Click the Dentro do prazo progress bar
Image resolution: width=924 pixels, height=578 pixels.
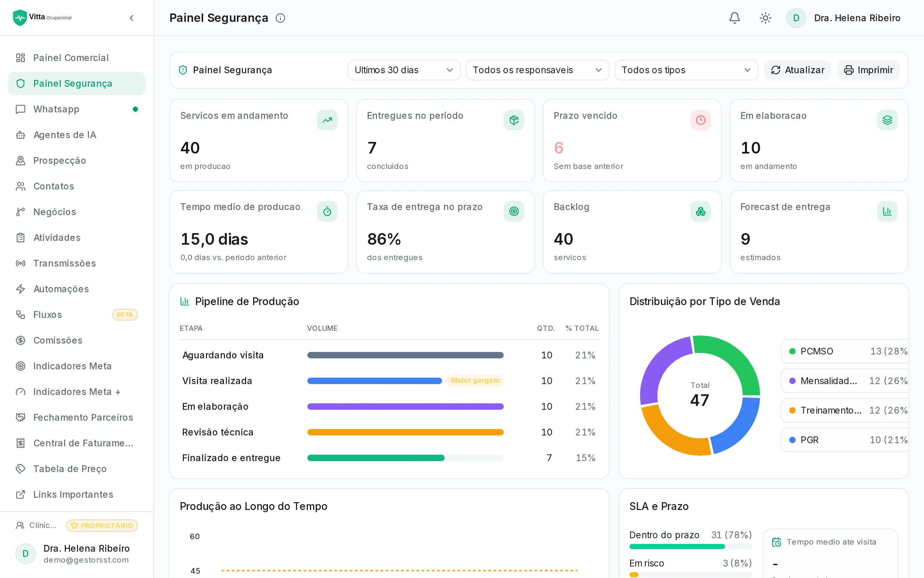(x=690, y=547)
